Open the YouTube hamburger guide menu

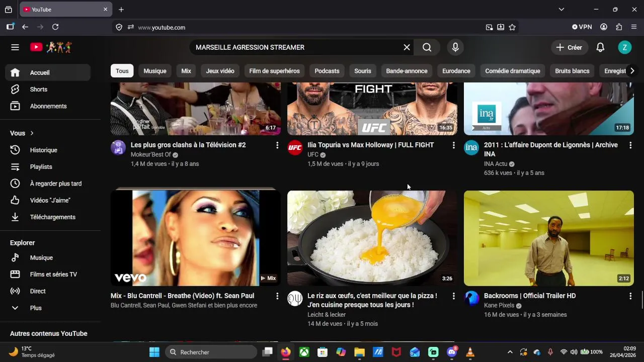pyautogui.click(x=15, y=47)
